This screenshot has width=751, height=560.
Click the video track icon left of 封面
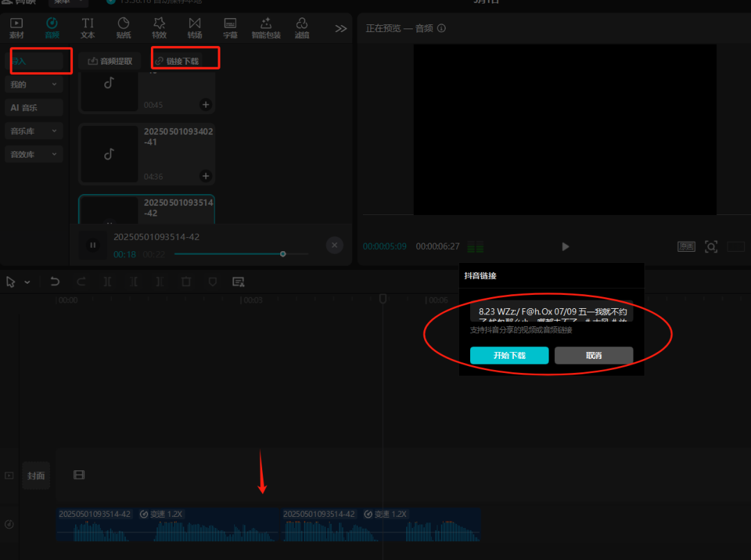pyautogui.click(x=9, y=475)
